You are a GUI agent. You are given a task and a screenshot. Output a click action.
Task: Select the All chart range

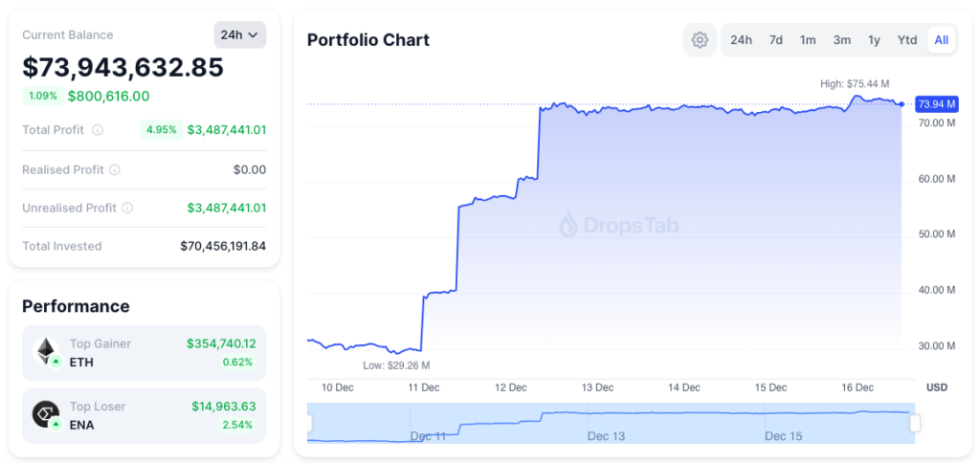pyautogui.click(x=942, y=40)
